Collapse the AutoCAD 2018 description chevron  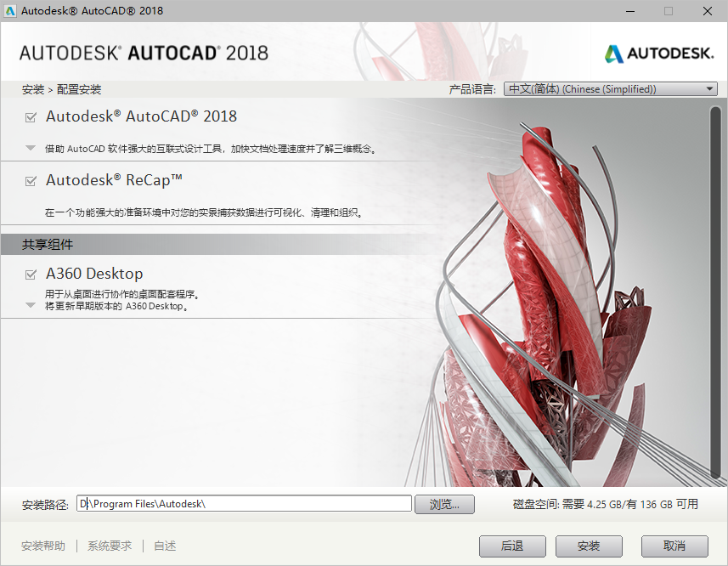point(31,146)
